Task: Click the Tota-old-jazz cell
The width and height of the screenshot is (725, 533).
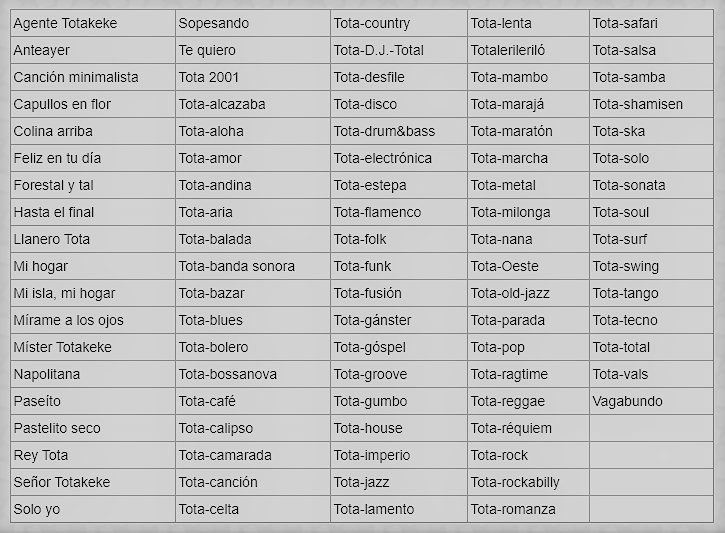Action: 510,293
